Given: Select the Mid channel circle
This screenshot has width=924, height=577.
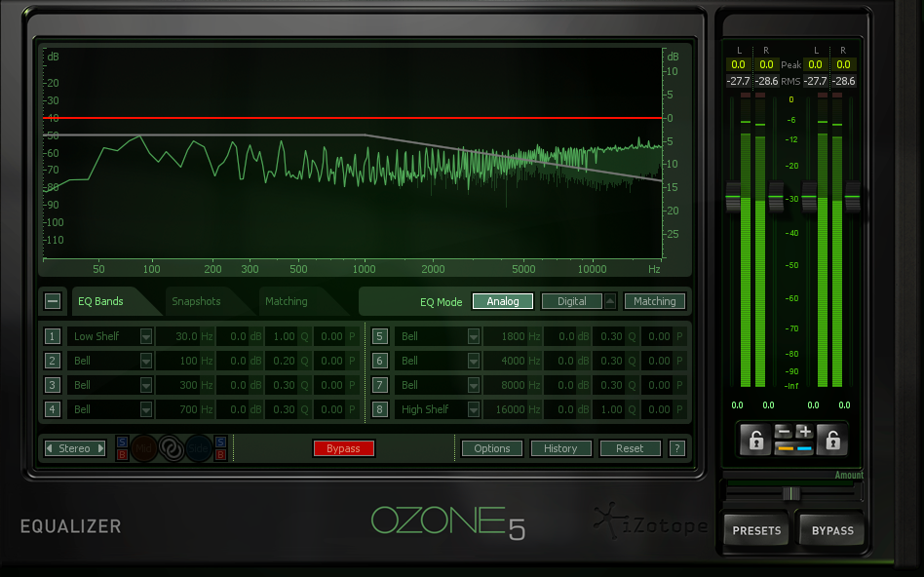Looking at the screenshot, I should click(144, 448).
